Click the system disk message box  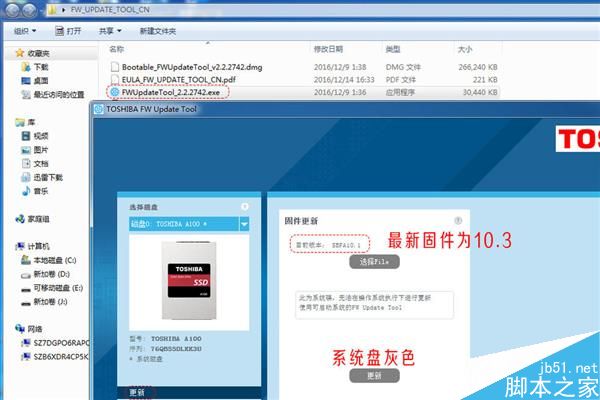pyautogui.click(x=374, y=305)
